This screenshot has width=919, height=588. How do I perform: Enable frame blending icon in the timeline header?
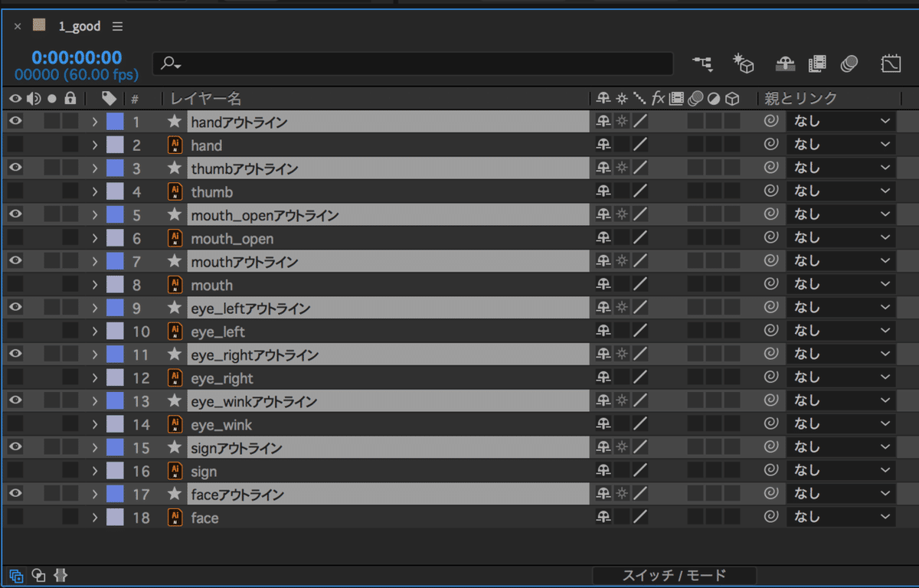pos(817,64)
